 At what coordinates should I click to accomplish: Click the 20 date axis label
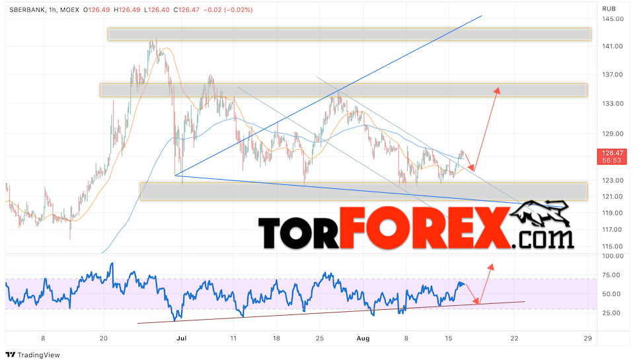(104, 338)
